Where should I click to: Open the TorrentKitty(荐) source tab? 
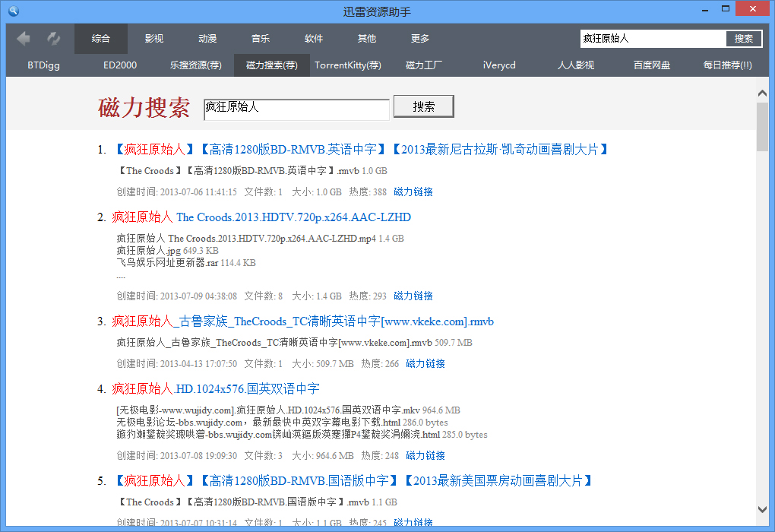point(348,65)
